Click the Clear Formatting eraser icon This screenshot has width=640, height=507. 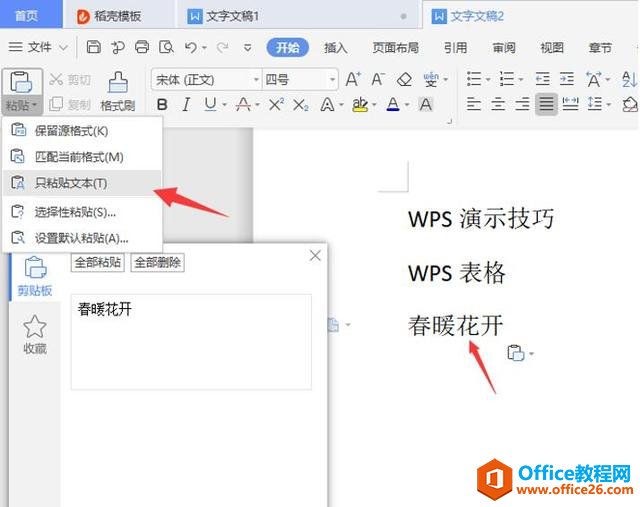tap(404, 79)
